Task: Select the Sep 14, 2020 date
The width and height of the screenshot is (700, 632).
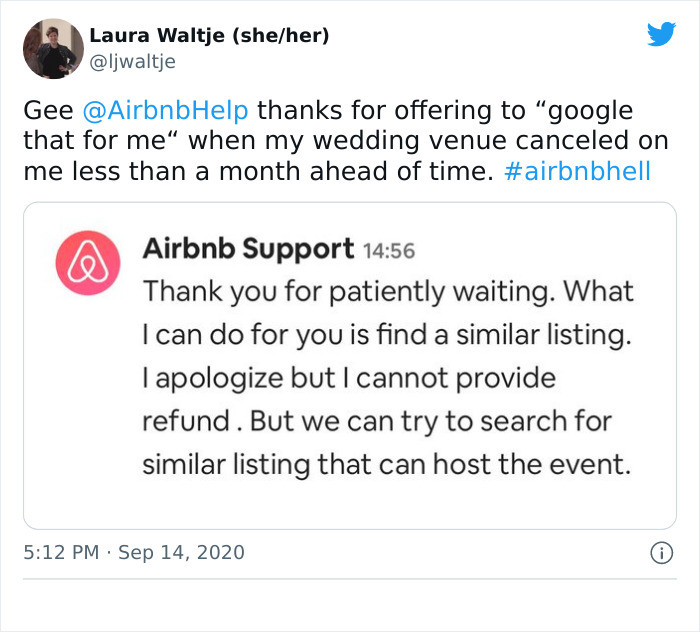Action: pos(181,552)
